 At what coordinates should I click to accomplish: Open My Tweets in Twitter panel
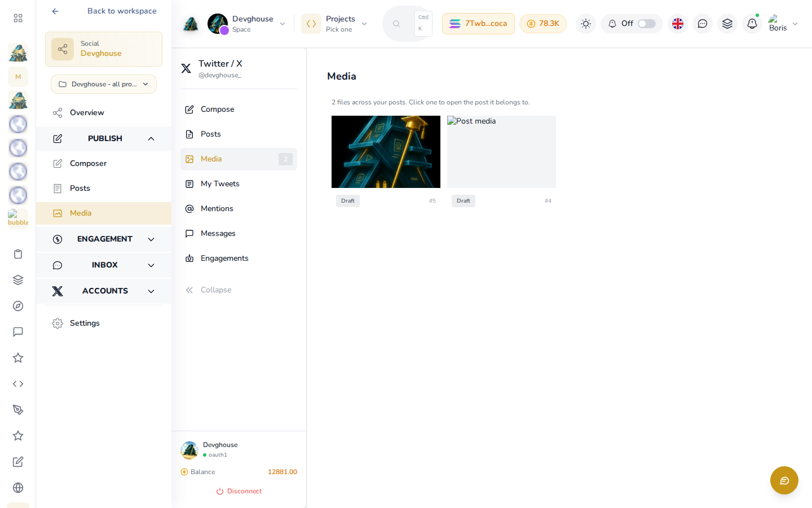pyautogui.click(x=239, y=184)
